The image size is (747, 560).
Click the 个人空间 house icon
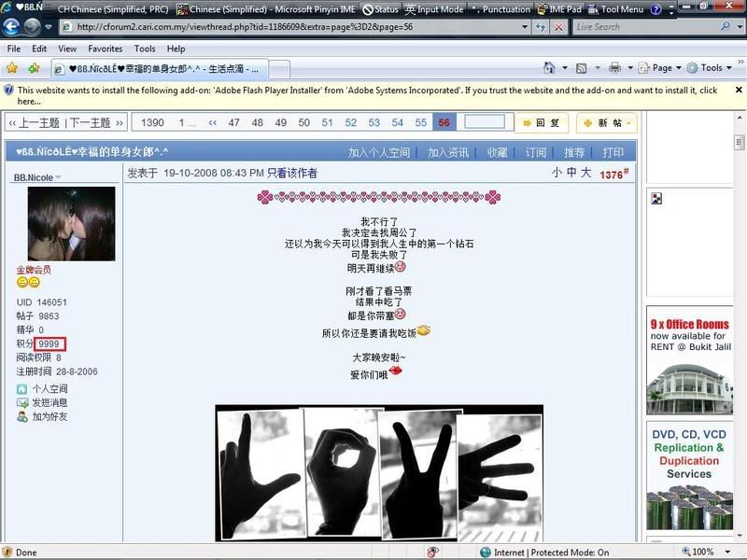pos(21,389)
